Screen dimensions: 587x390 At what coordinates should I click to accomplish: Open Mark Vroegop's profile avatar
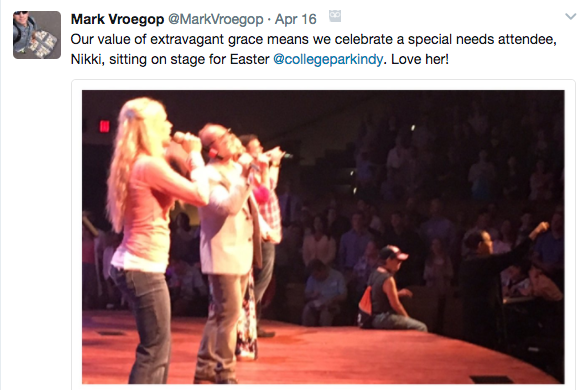[x=37, y=35]
